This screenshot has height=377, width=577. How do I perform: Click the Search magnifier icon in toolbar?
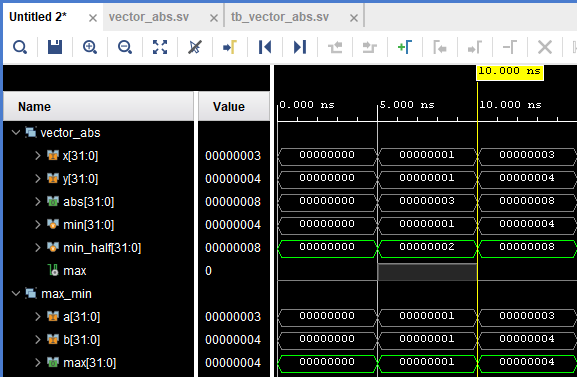(x=20, y=47)
